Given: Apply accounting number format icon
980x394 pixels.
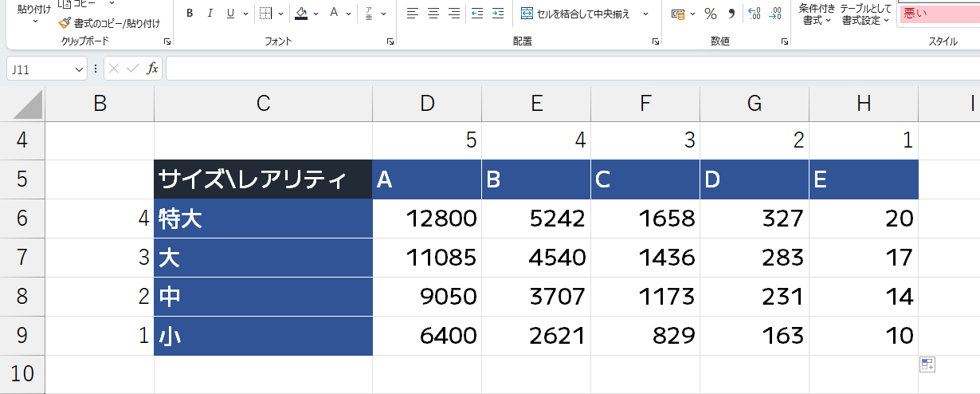Looking at the screenshot, I should pos(677,14).
